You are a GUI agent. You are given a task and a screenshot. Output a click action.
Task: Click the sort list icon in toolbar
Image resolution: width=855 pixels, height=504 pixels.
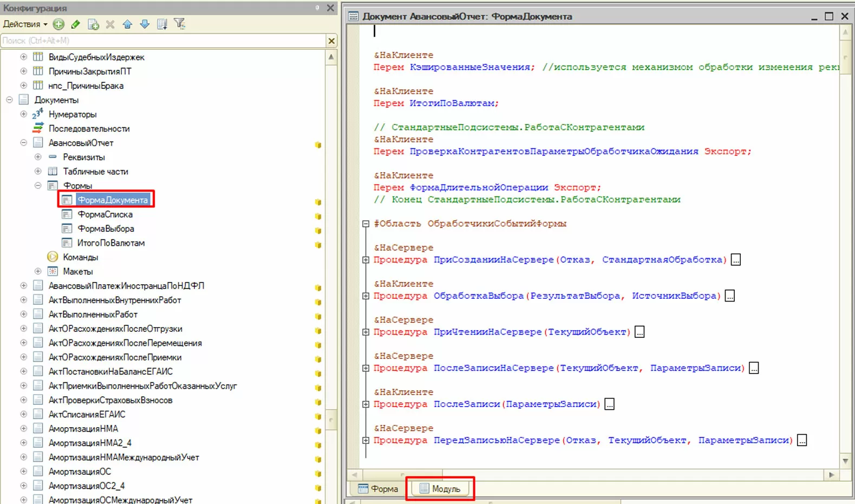pyautogui.click(x=162, y=24)
